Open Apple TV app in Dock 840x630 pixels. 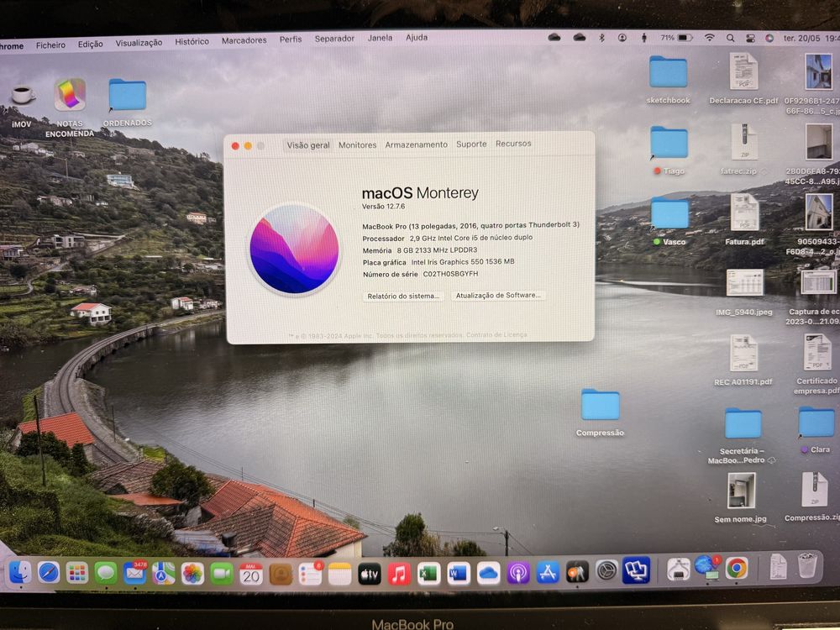tap(369, 575)
